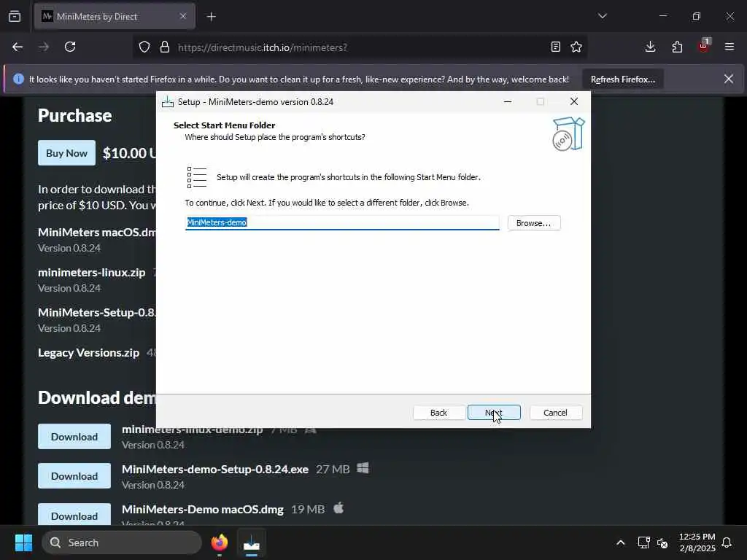Click the MiniMeters-Demo macOS.dmg file name
The height and width of the screenshot is (560, 747).
pyautogui.click(x=203, y=509)
